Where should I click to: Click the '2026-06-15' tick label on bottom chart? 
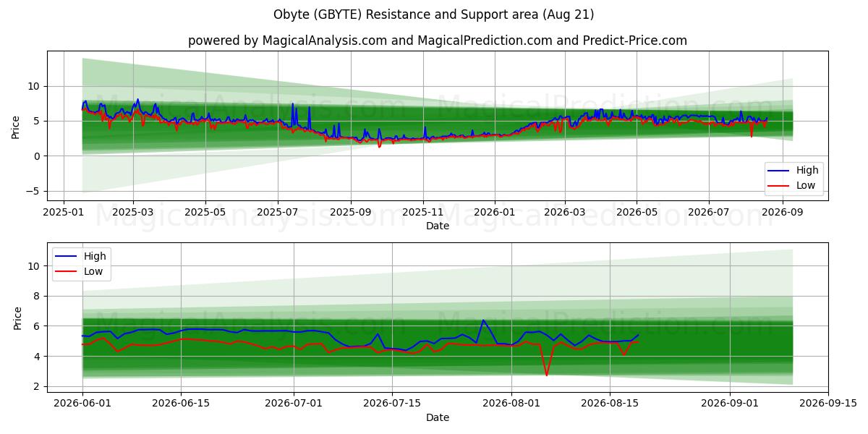tap(181, 404)
